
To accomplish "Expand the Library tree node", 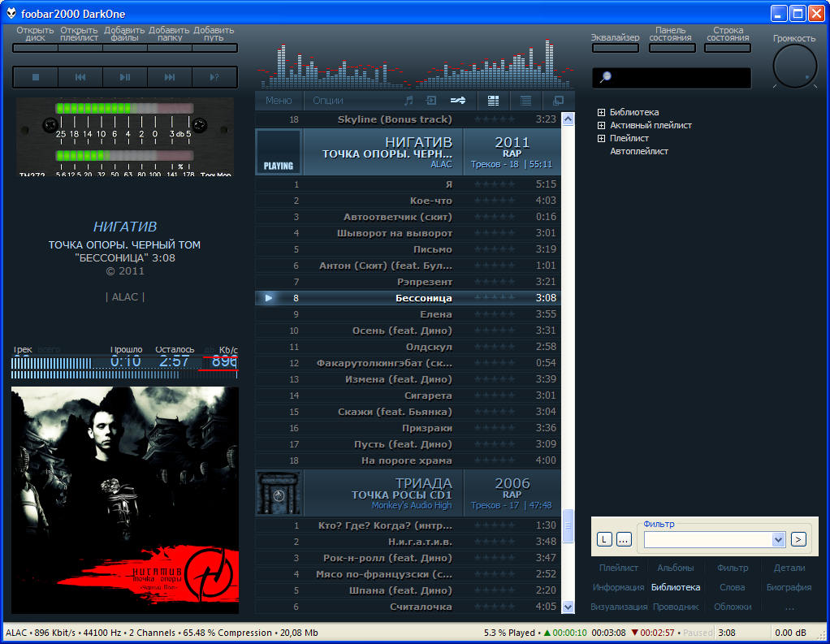I will click(x=601, y=112).
